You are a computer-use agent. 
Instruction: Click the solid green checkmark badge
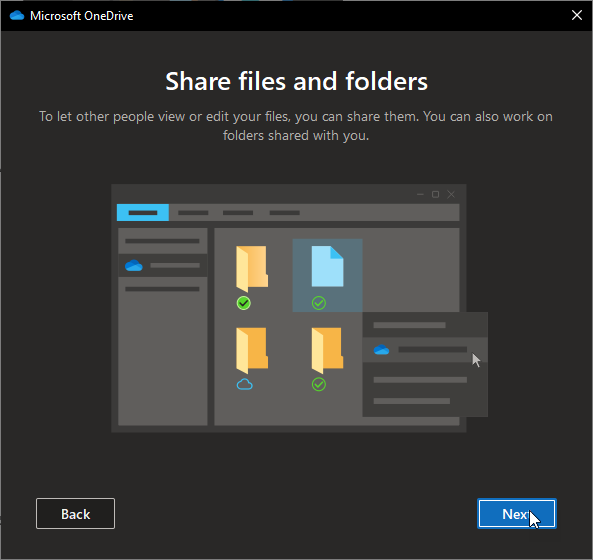(x=244, y=303)
